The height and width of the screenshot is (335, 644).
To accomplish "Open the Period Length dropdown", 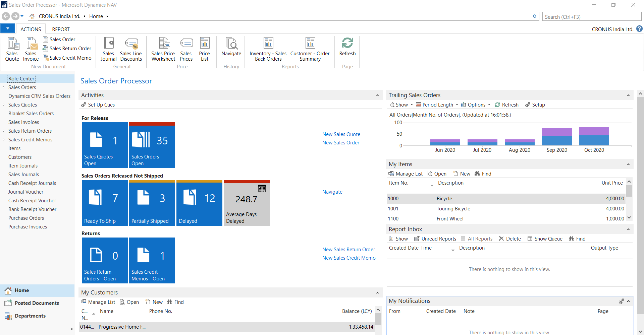I will pyautogui.click(x=437, y=105).
